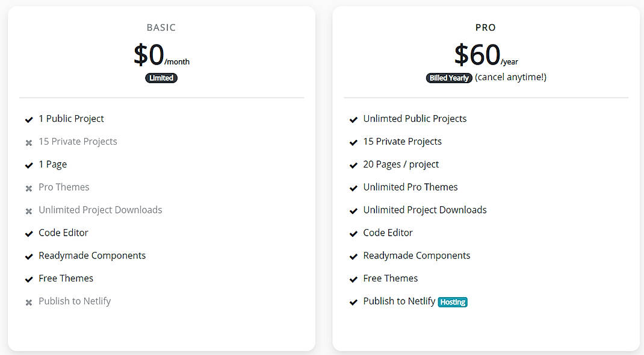This screenshot has width=644, height=355.
Task: Select the BASIC plan heading
Action: 161,27
